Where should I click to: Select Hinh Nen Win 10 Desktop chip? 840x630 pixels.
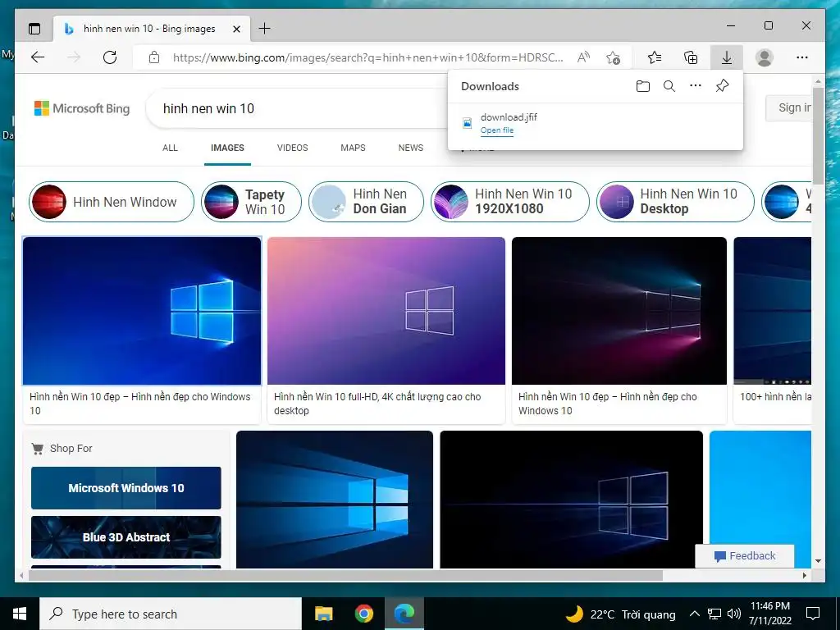tap(675, 202)
